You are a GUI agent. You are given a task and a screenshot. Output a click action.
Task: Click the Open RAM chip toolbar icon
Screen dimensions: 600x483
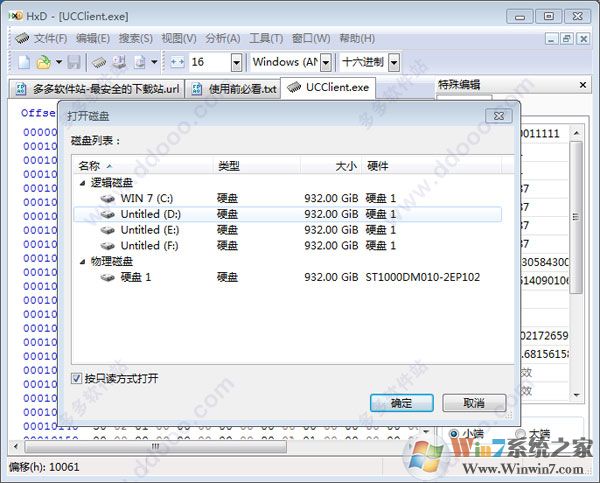99,62
